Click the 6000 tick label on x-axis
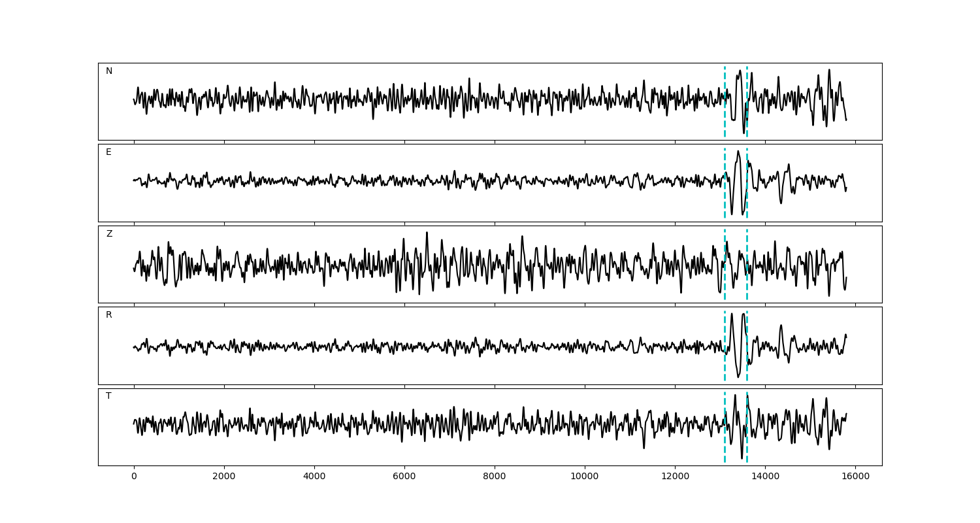The width and height of the screenshot is (980, 523). (x=404, y=477)
